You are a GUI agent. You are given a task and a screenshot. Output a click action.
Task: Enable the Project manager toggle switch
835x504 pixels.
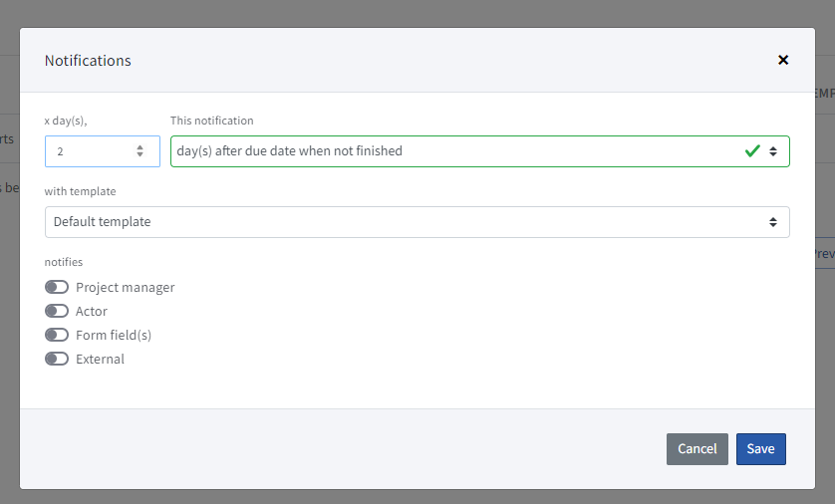(57, 287)
